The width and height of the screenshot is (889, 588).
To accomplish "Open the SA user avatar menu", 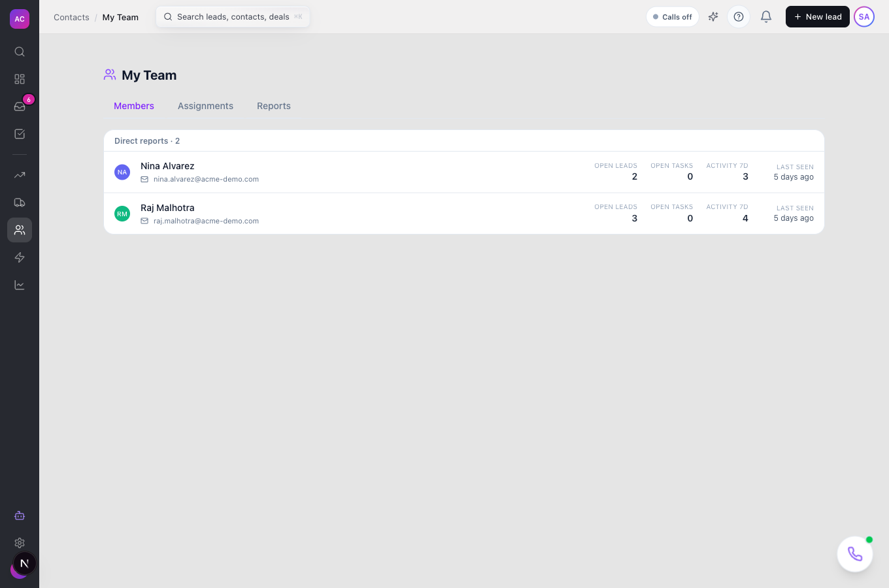I will click(x=864, y=17).
